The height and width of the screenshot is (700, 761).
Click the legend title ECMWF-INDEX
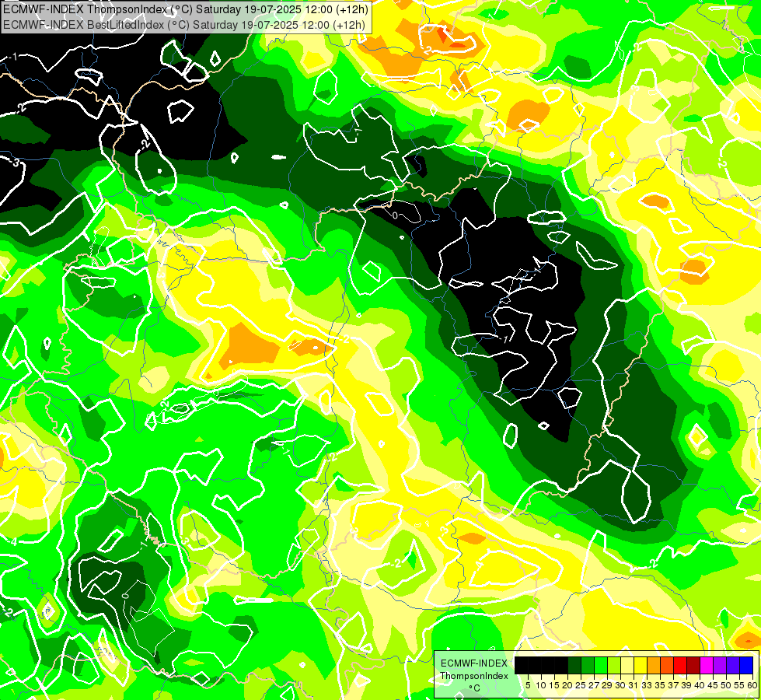point(474,663)
